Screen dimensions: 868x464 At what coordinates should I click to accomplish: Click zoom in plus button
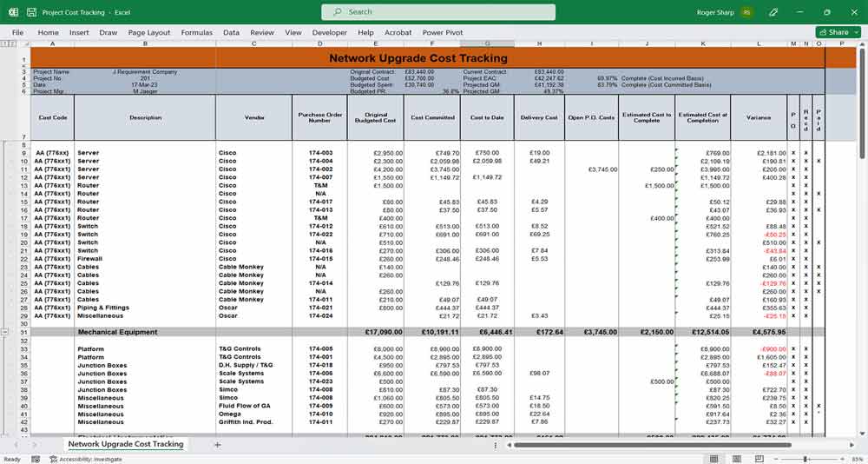point(845,459)
